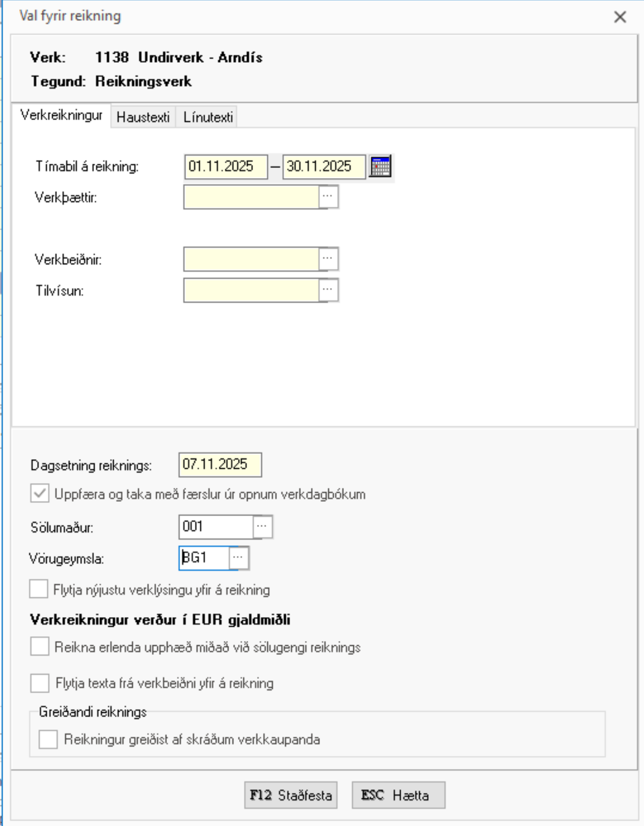The image size is (644, 826).
Task: Open Verkbeiðnir lookup ellipsis button
Action: (x=328, y=259)
